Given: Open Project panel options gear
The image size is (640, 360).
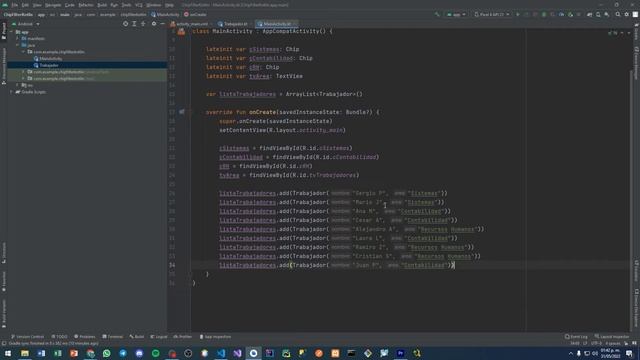Looking at the screenshot, I should point(154,24).
